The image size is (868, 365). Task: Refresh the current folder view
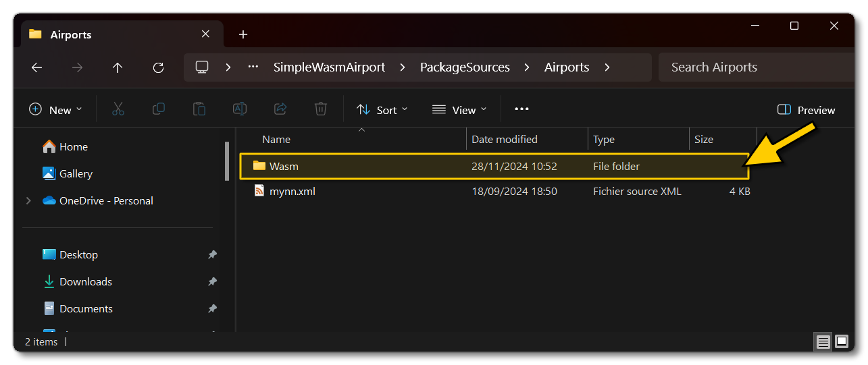(158, 67)
